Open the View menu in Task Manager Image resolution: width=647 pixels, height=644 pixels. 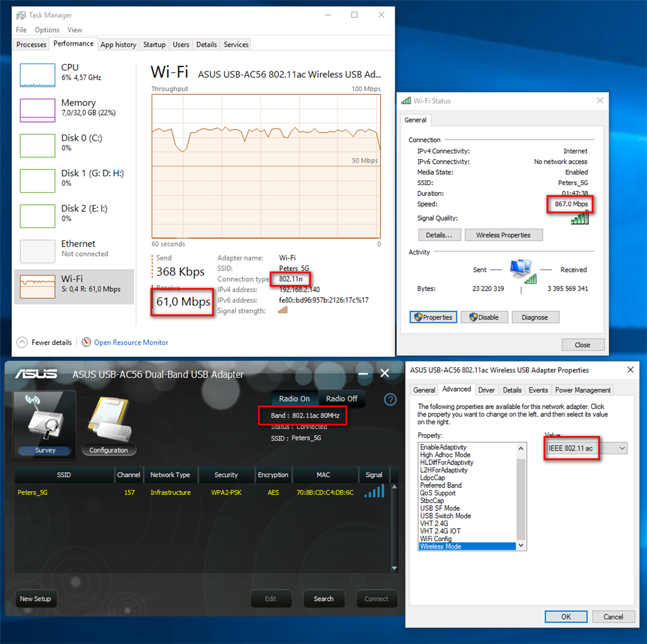(75, 30)
